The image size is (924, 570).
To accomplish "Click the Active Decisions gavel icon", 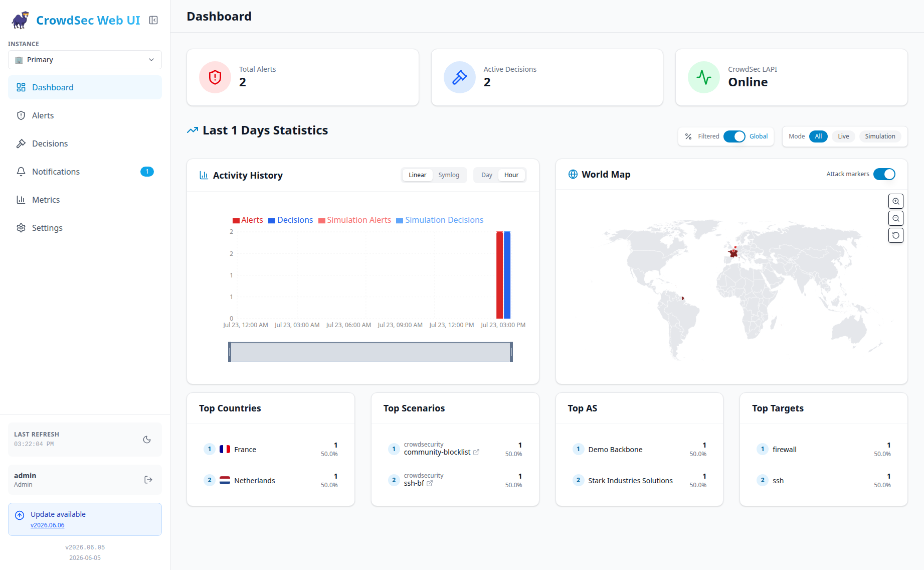I will click(460, 77).
